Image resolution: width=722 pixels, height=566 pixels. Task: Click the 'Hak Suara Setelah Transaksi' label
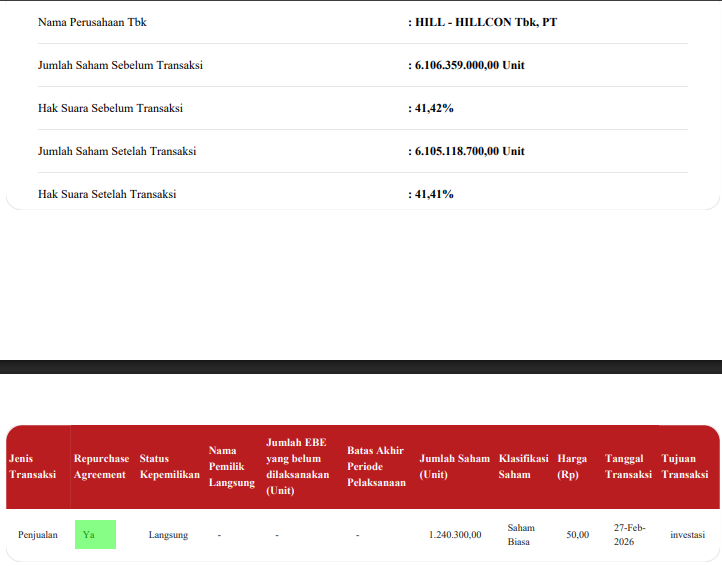(x=107, y=194)
